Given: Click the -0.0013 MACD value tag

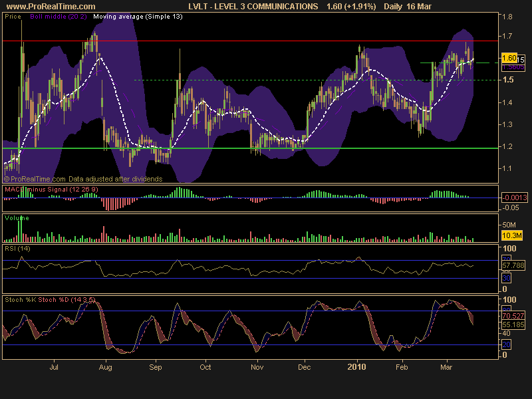Looking at the screenshot, I should (x=515, y=198).
